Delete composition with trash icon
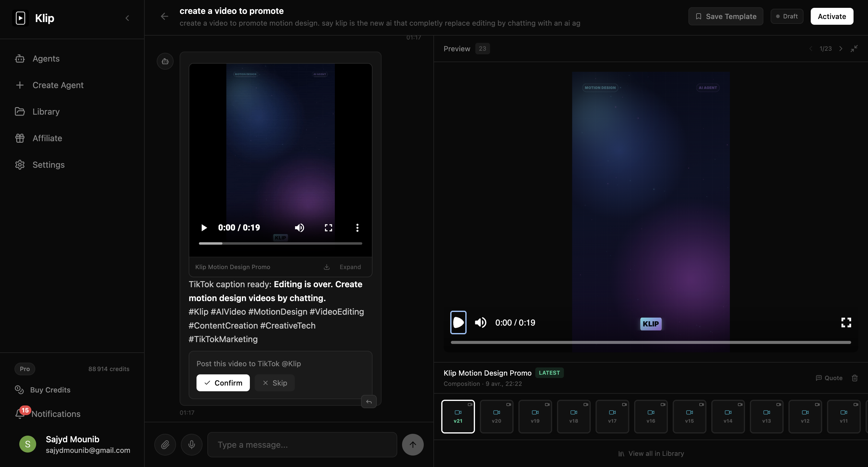Viewport: 868px width, 467px height. [854, 378]
